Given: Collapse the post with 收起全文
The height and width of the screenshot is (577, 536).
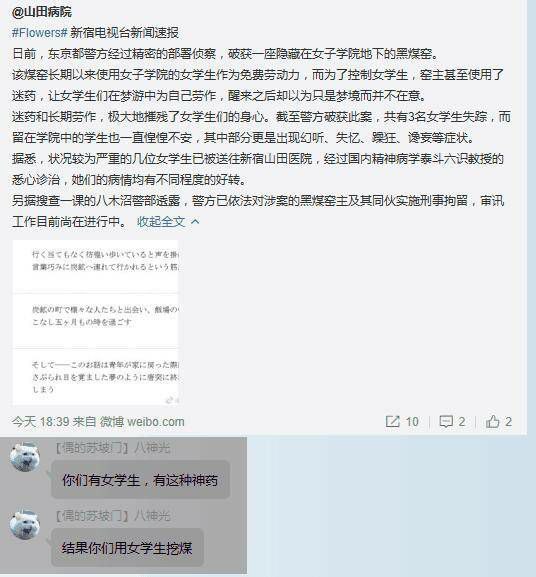Looking at the screenshot, I should pos(161,222).
